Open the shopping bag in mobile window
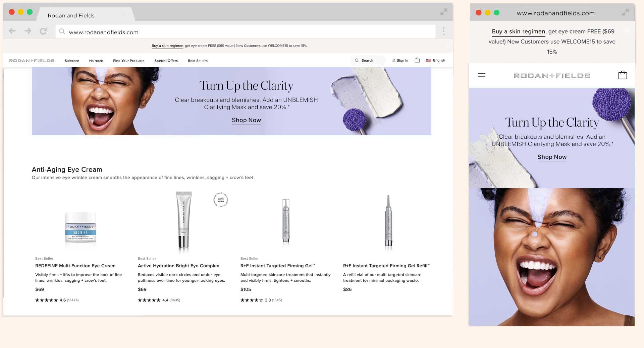The height and width of the screenshot is (348, 644). pyautogui.click(x=623, y=75)
